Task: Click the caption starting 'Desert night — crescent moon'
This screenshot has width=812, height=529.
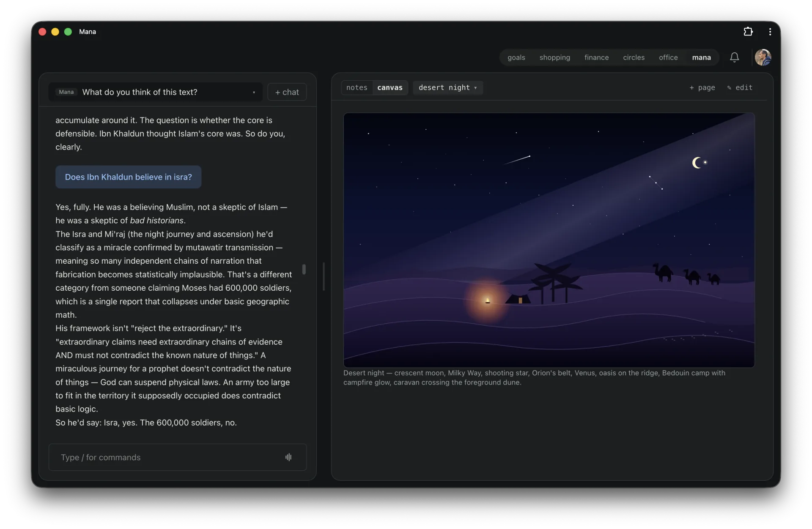Action: coord(534,378)
